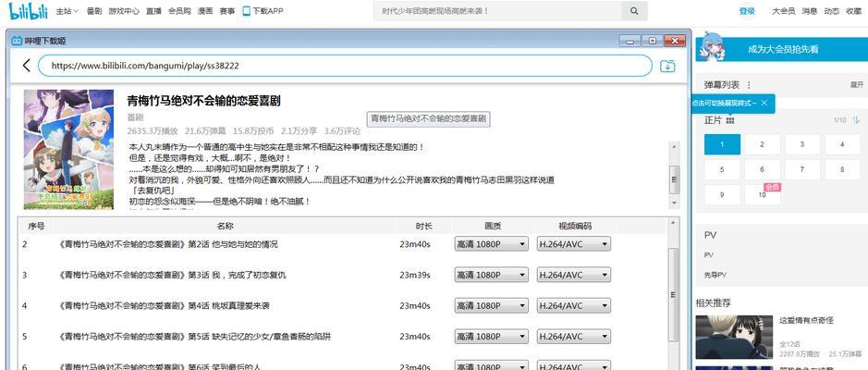This screenshot has width=868, height=370.
Task: Click the anime cover poster thumbnail
Action: 68,150
